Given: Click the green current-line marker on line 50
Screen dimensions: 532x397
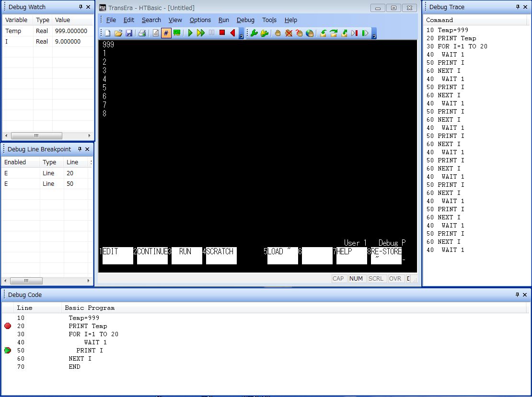Looking at the screenshot, I should 8,350.
